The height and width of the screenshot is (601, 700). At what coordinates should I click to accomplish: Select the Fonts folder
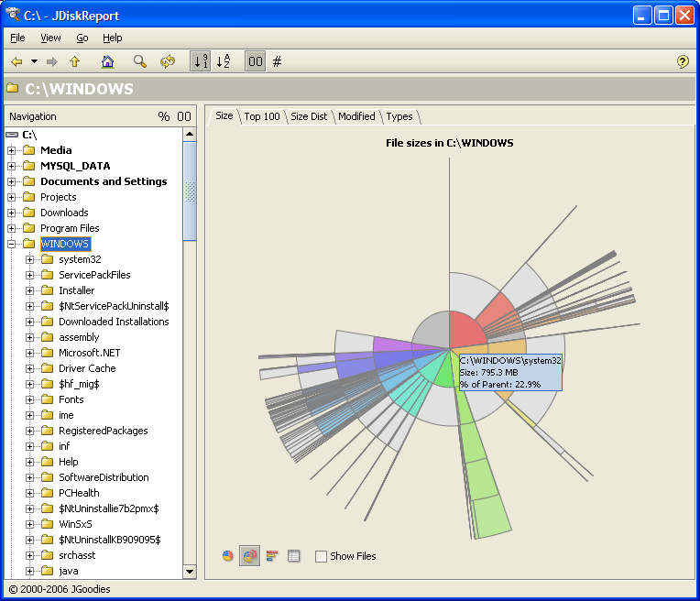pyautogui.click(x=71, y=399)
